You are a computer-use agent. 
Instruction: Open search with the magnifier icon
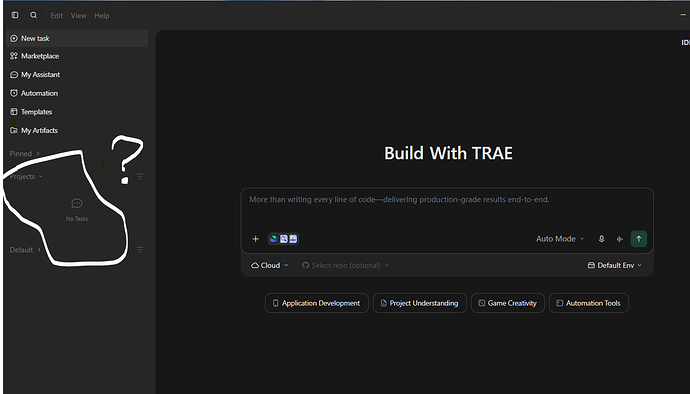click(x=33, y=15)
